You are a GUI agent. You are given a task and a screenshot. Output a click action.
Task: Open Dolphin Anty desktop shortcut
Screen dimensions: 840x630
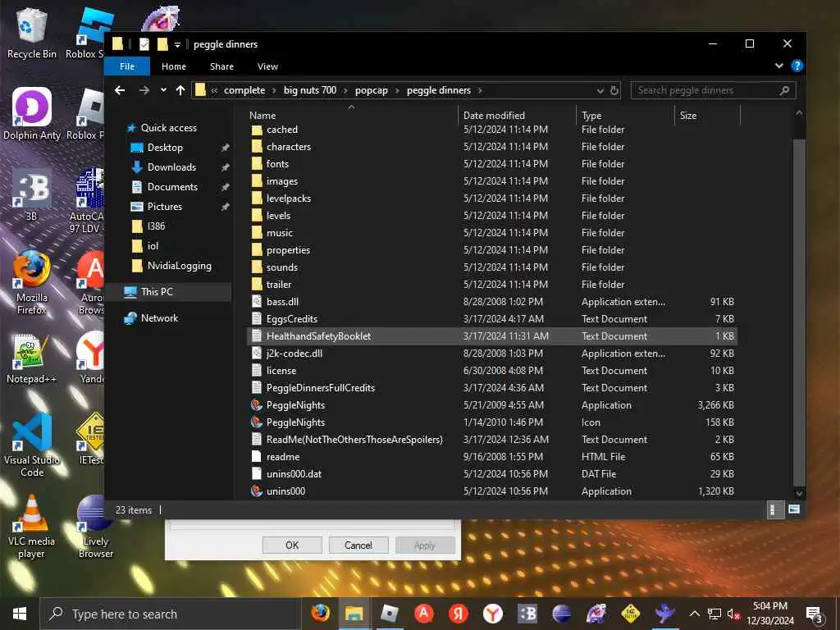pos(32,114)
